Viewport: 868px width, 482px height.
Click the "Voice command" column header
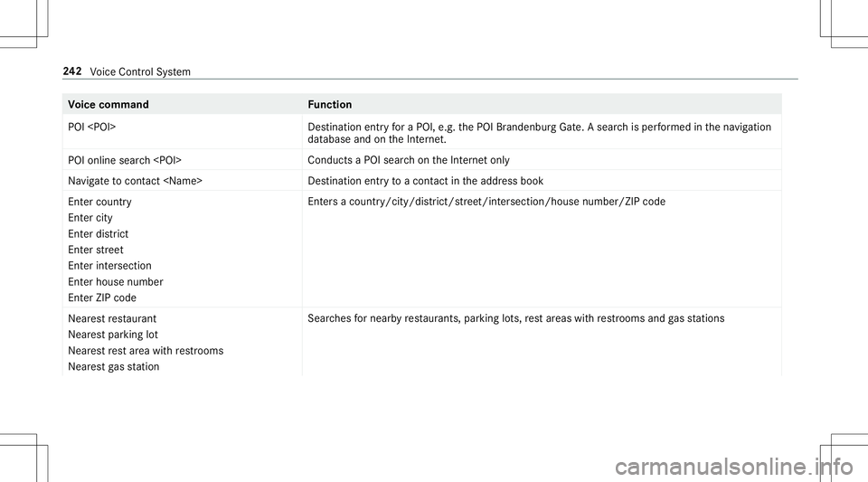tap(108, 105)
